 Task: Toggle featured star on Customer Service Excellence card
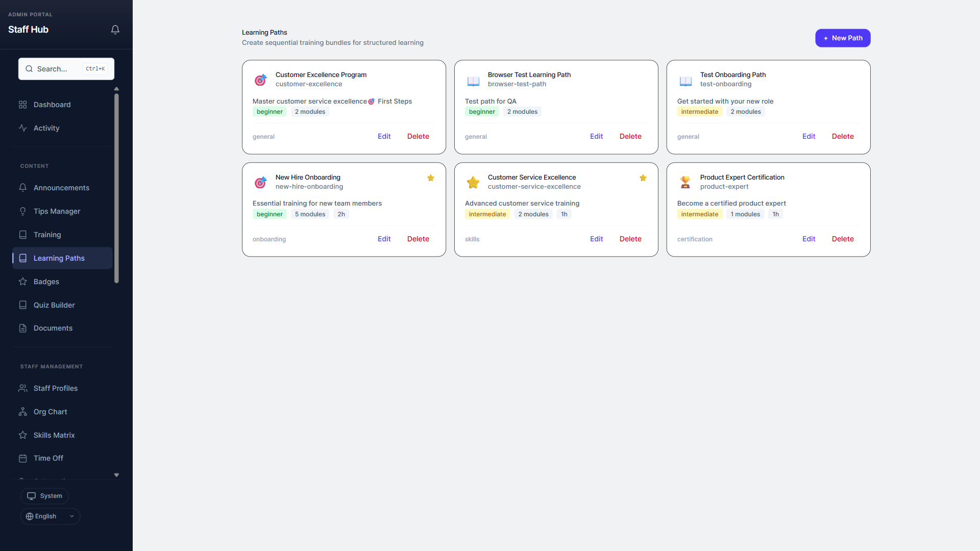click(643, 178)
